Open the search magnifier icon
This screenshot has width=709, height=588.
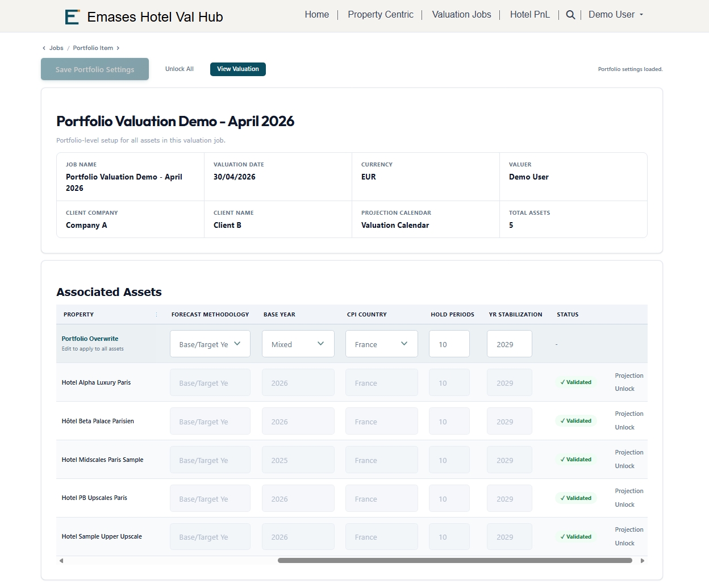point(570,15)
